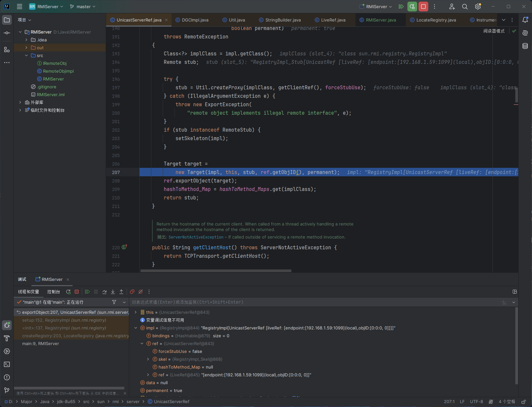Open the Problems tool window

click(7, 377)
